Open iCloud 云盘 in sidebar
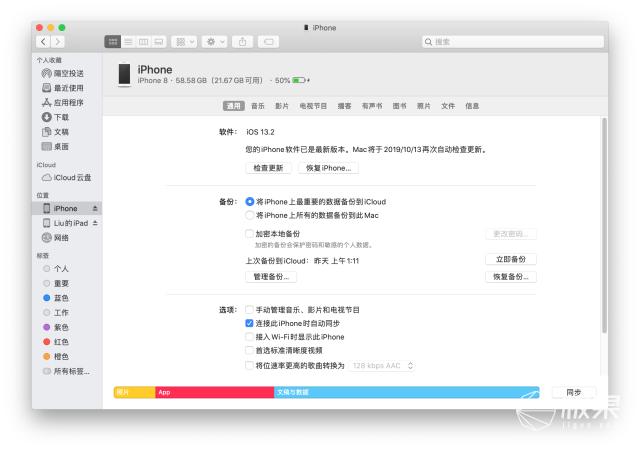The width and height of the screenshot is (640, 451). pos(67,178)
